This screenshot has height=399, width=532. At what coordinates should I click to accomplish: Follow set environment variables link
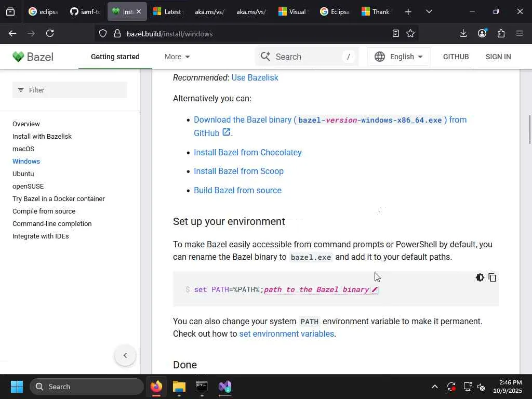pyautogui.click(x=287, y=334)
